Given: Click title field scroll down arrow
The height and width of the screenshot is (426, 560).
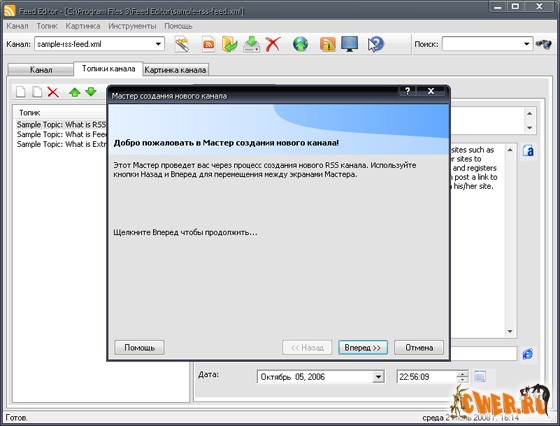Looking at the screenshot, I should coord(529,127).
